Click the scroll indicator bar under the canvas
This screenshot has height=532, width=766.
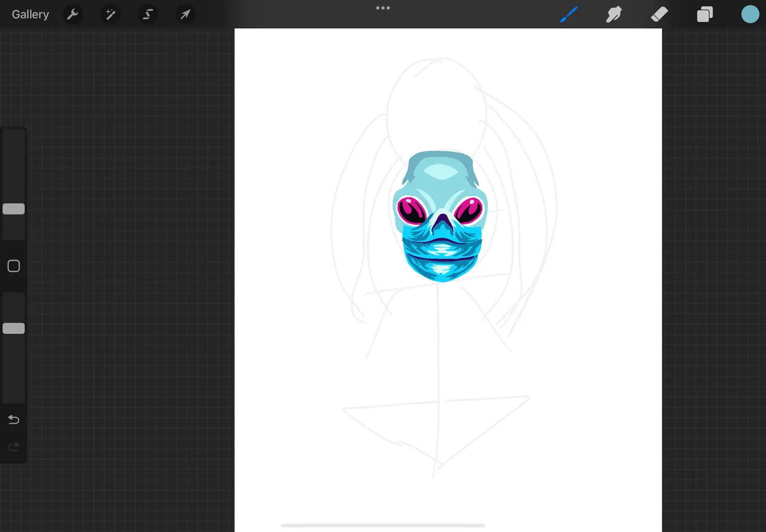tap(383, 525)
